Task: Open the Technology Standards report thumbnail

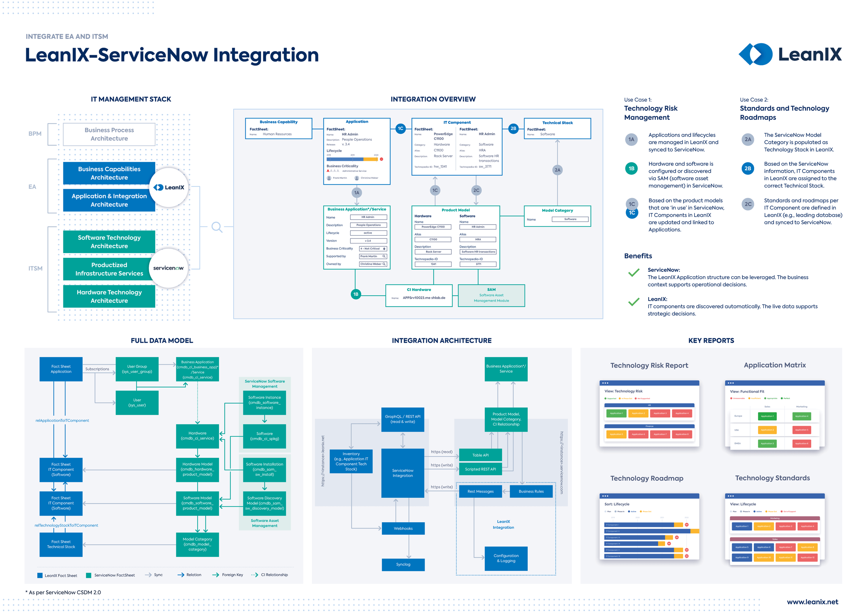Action: coord(775,529)
